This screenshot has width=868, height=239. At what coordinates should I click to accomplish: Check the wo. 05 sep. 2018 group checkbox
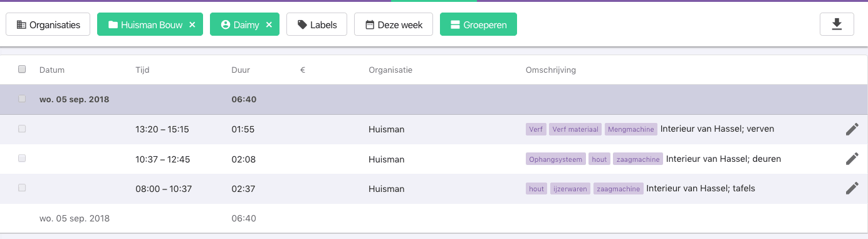pyautogui.click(x=22, y=98)
